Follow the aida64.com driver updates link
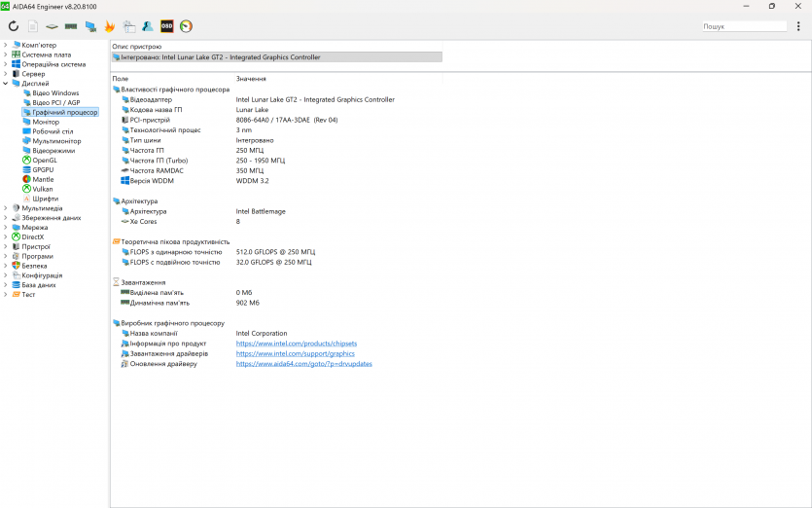Image resolution: width=812 pixels, height=508 pixels. click(303, 363)
